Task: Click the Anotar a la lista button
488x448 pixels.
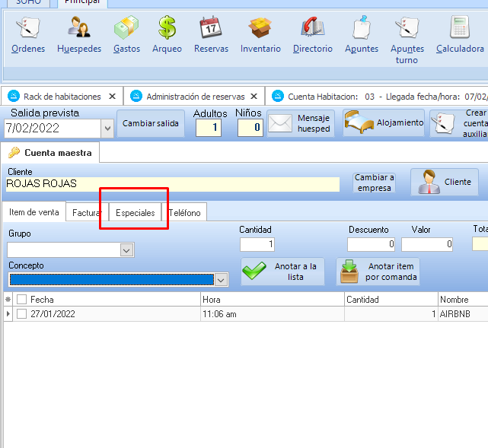Action: point(283,272)
